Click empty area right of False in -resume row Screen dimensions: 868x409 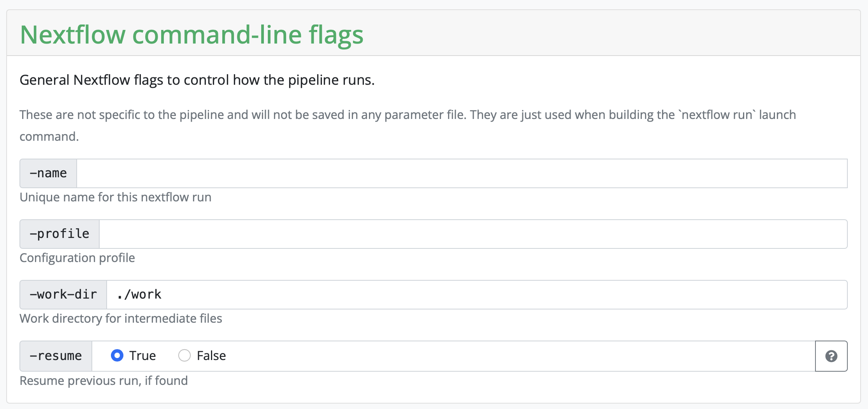click(x=506, y=356)
